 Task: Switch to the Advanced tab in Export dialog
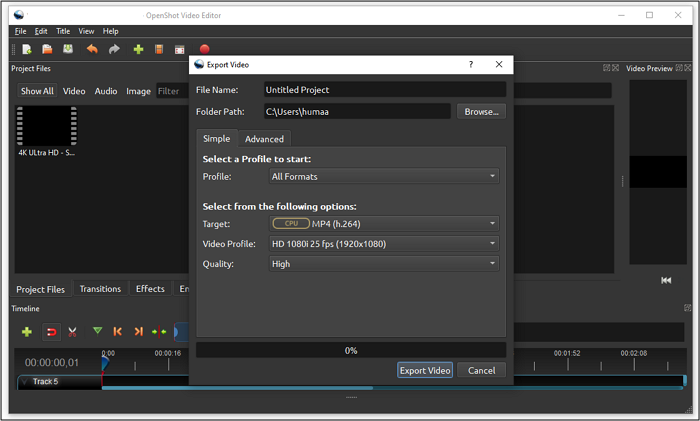point(264,139)
